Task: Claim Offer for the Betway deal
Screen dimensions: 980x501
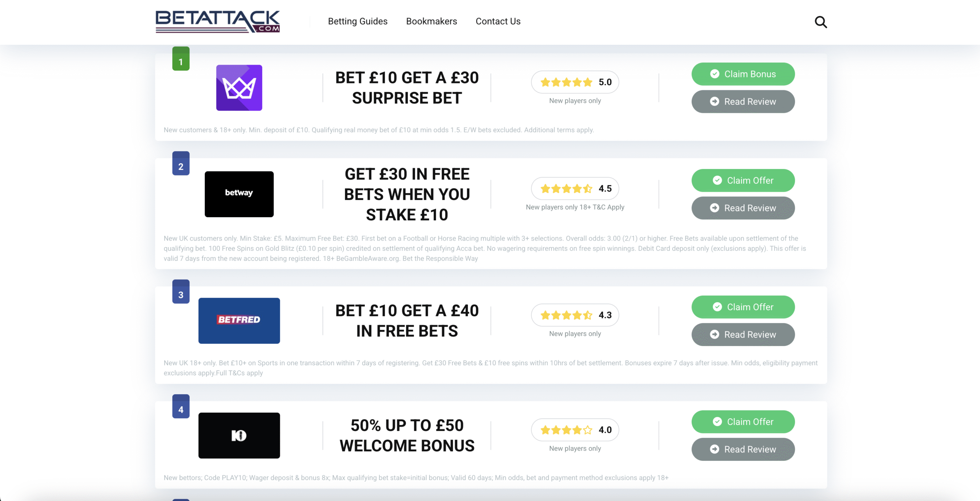Action: point(743,181)
